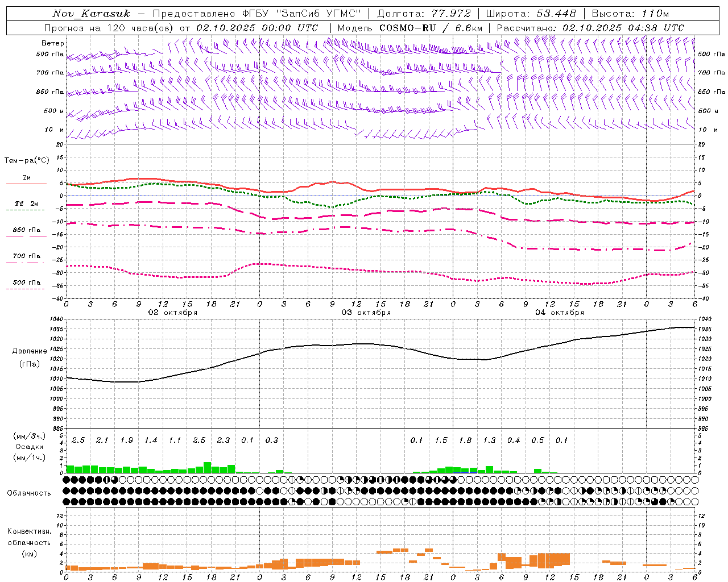Click the '(мм/3ч.)' precipitation unit label
This screenshot has height=582, width=728.
pos(30,436)
